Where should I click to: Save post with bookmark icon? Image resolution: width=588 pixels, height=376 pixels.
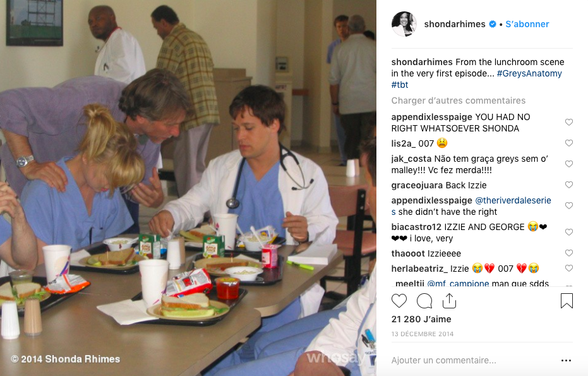coord(567,301)
